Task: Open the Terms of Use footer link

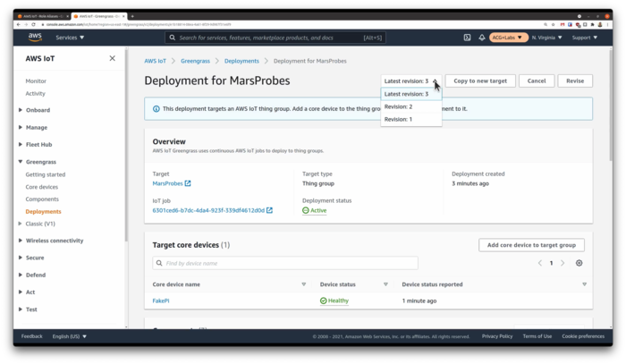Action: tap(537, 336)
